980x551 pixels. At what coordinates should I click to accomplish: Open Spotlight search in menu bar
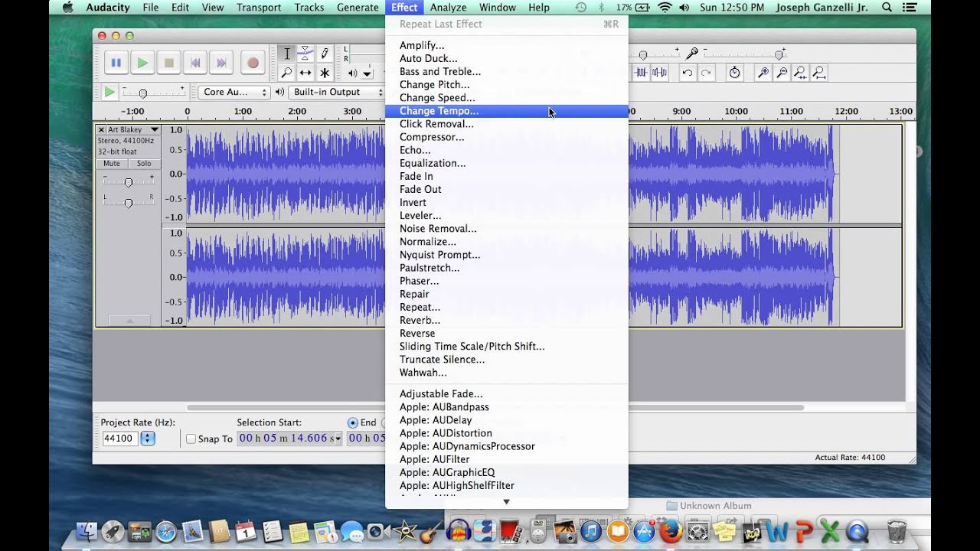click(x=887, y=7)
